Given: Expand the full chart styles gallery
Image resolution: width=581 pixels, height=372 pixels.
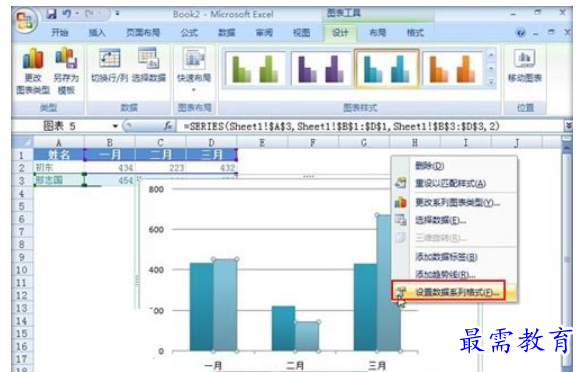Looking at the screenshot, I should [x=491, y=82].
